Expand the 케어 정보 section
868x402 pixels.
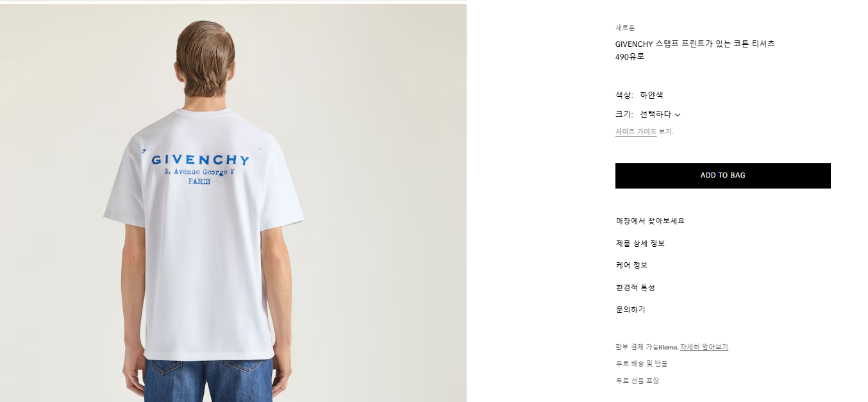(631, 265)
